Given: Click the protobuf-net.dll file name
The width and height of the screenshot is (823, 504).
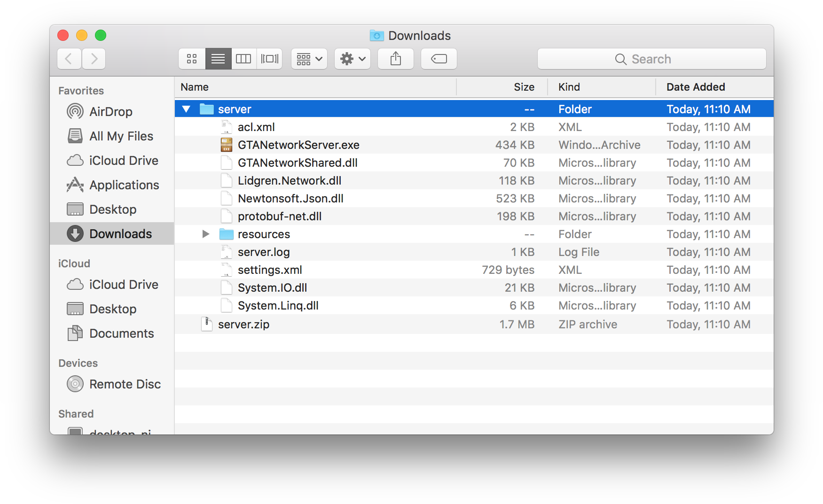Looking at the screenshot, I should pos(280,217).
